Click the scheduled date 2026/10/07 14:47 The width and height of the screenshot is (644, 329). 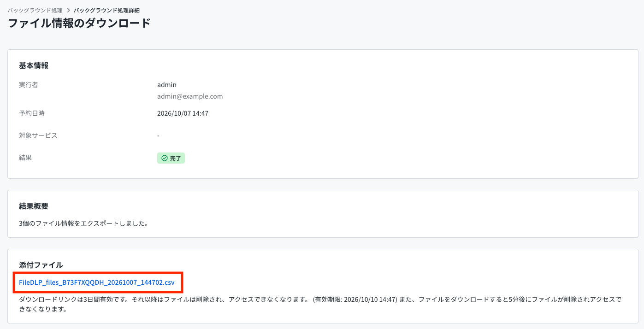[183, 113]
